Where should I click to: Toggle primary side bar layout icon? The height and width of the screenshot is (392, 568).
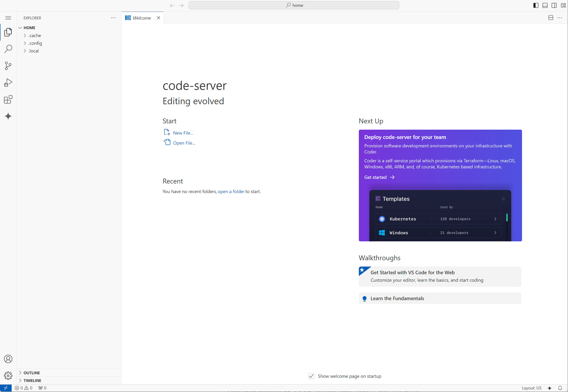[x=536, y=5]
